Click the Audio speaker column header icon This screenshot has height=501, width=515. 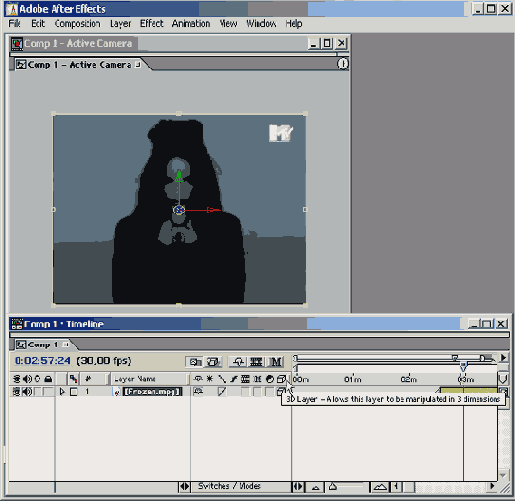(x=27, y=379)
